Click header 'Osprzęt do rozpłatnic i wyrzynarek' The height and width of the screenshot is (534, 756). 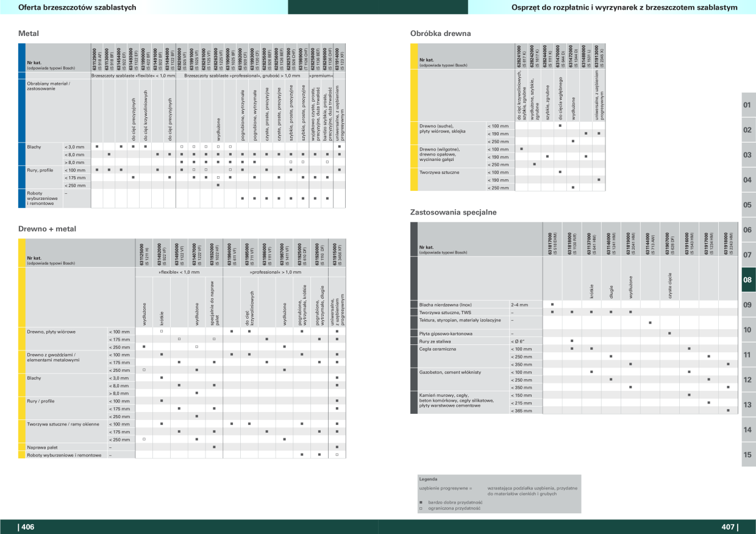point(624,7)
